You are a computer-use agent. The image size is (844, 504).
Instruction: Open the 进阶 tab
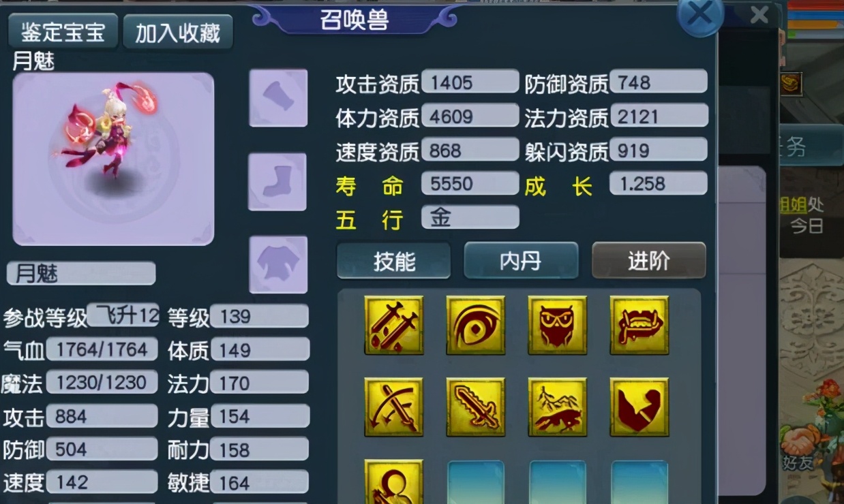pos(648,261)
